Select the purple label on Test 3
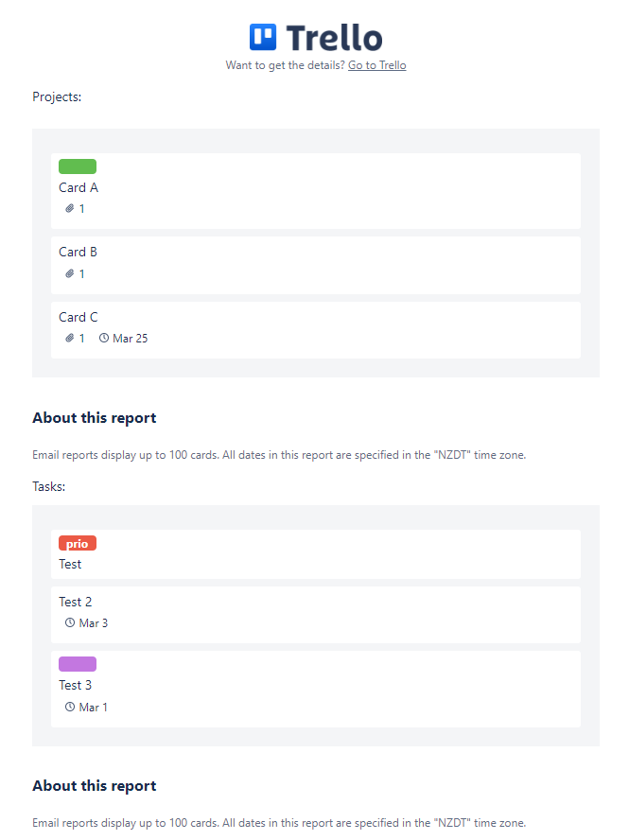Viewport: 629px width, 840px height. coord(77,663)
